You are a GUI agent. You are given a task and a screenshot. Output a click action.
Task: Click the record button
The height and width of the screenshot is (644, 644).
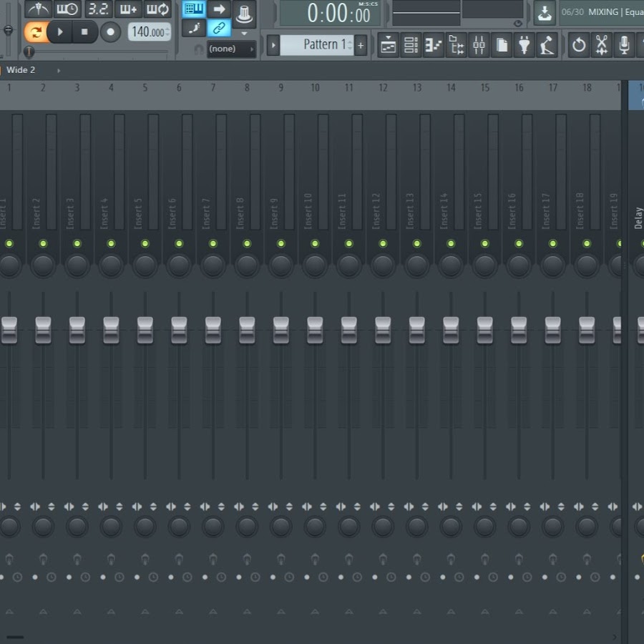click(x=110, y=32)
